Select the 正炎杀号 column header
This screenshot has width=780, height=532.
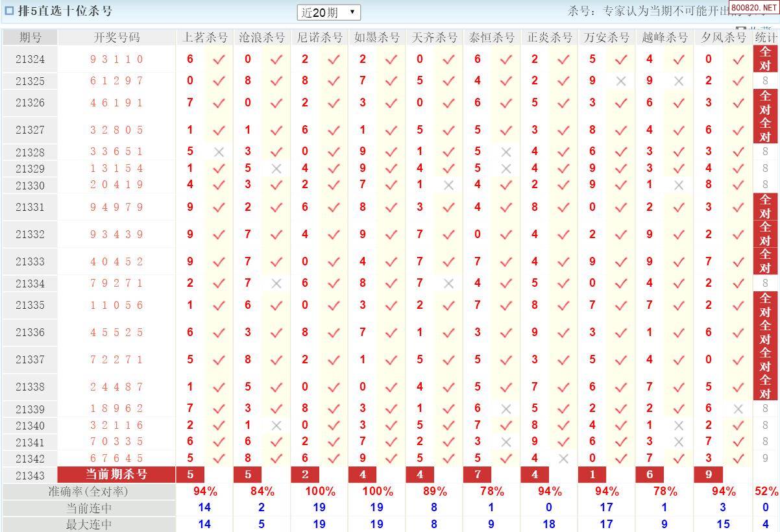(x=549, y=38)
